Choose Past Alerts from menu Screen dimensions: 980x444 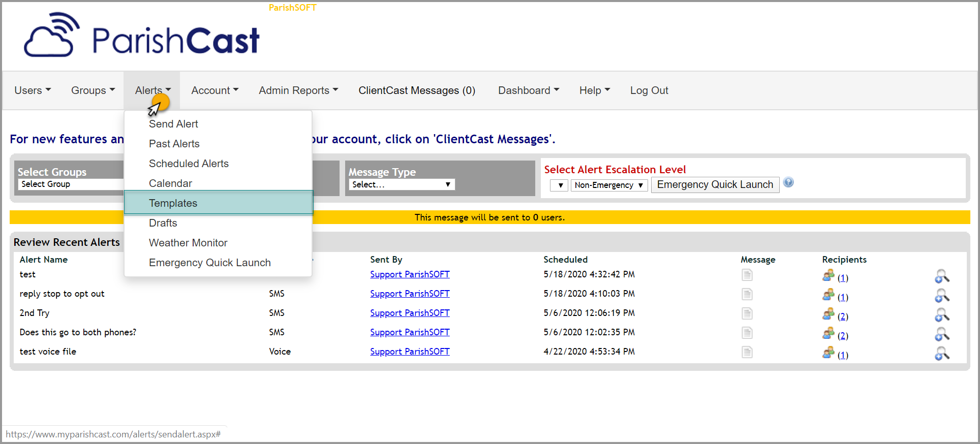[174, 144]
